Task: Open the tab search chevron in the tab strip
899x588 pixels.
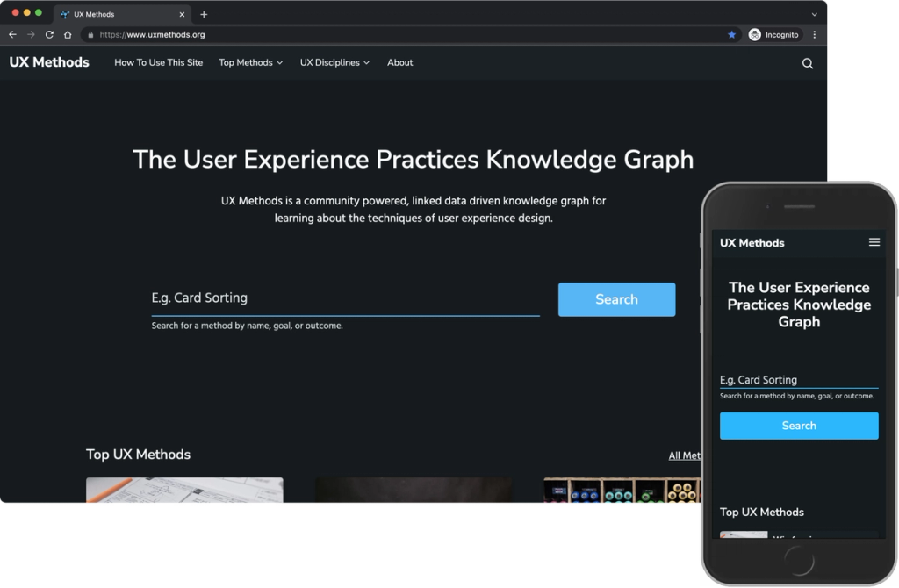Action: click(814, 14)
